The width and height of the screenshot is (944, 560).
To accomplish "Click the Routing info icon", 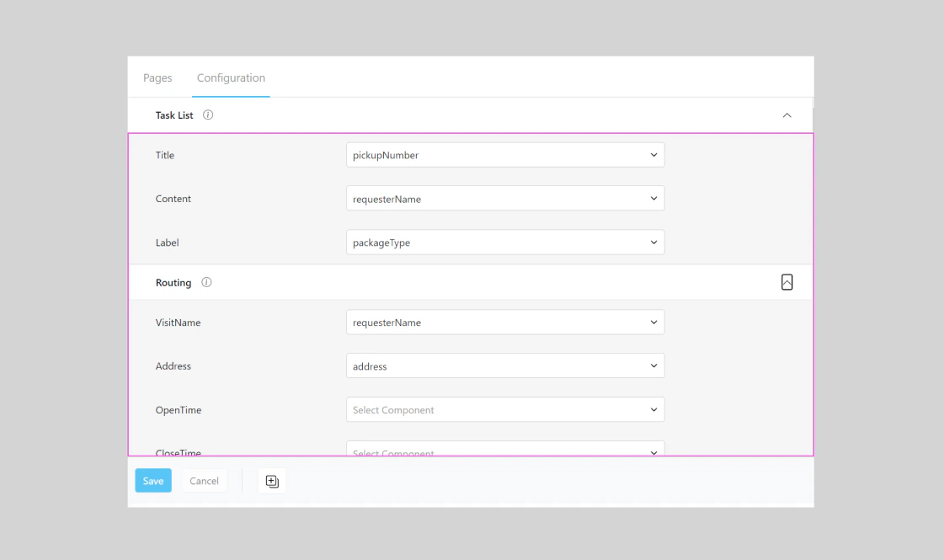I will tap(206, 282).
